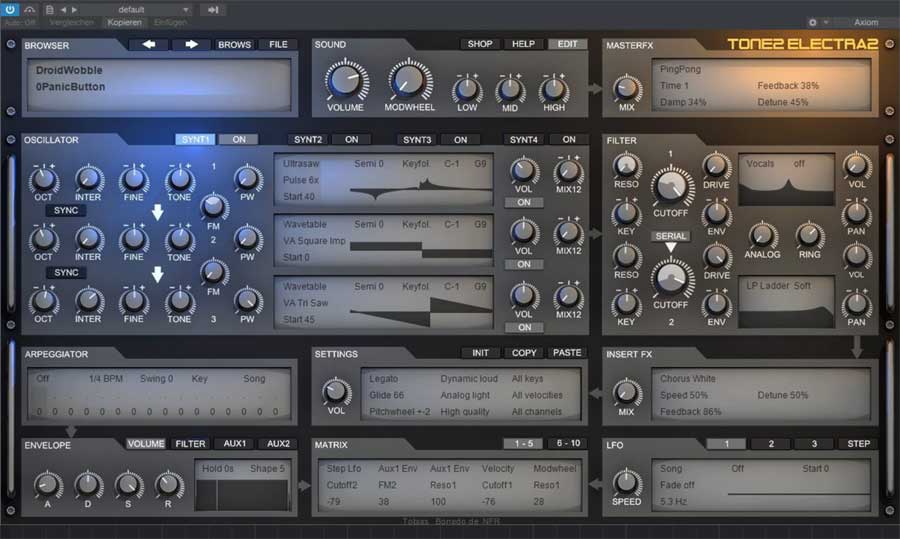Click the plugin power bypass icon
Screen dimensions: 900x539
coord(10,9)
